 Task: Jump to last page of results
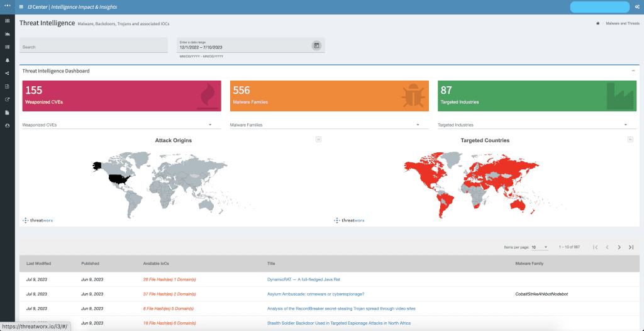tap(631, 247)
